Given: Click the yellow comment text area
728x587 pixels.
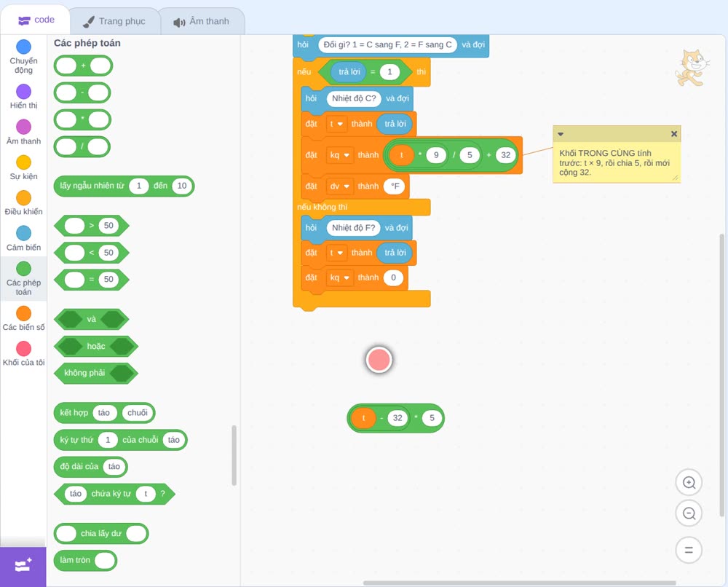Looking at the screenshot, I should pos(617,163).
